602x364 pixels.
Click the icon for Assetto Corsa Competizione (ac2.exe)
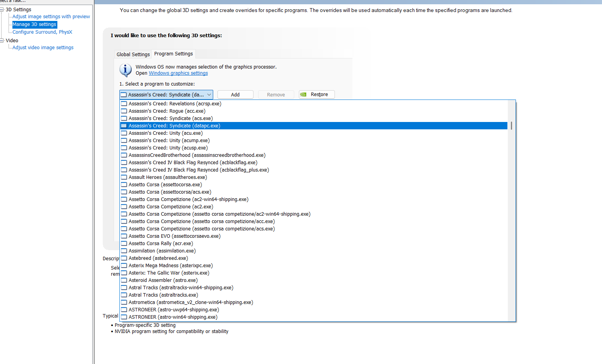click(124, 207)
